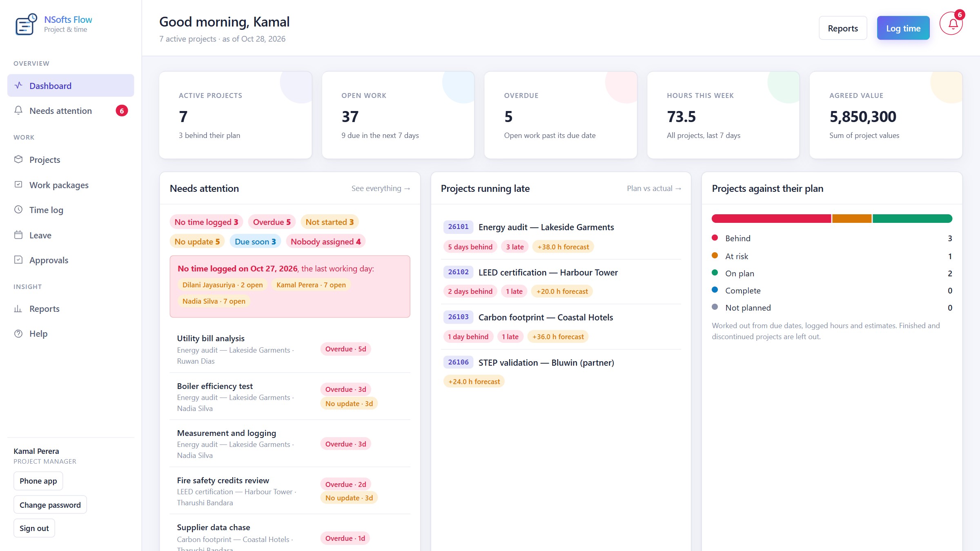The height and width of the screenshot is (551, 980).
Task: Click the green On plan segment of the bar
Action: (913, 218)
